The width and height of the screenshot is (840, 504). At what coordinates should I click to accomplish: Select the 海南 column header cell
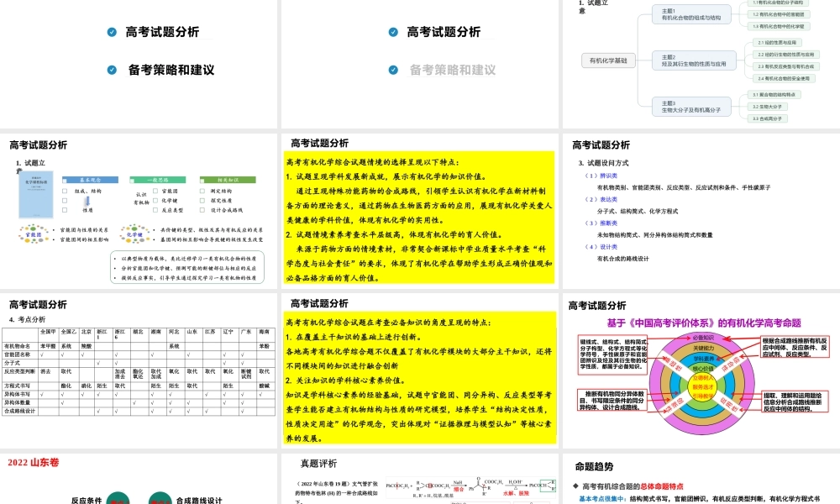coord(266,335)
